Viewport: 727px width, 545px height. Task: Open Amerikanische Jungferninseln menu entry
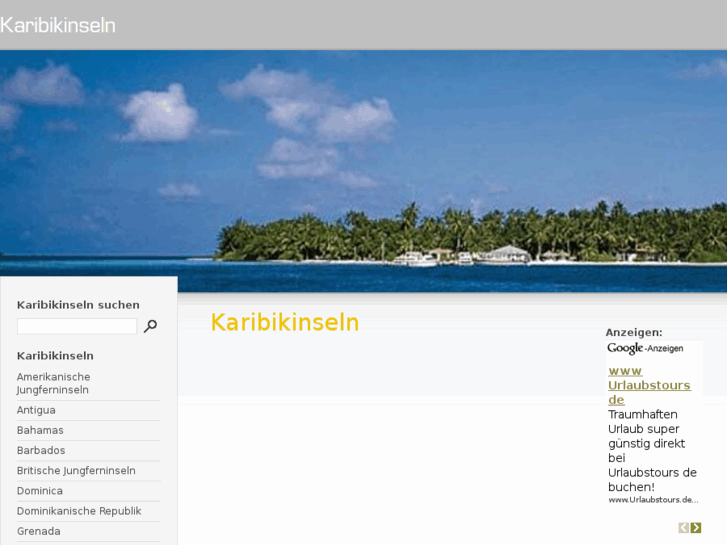coord(53,383)
